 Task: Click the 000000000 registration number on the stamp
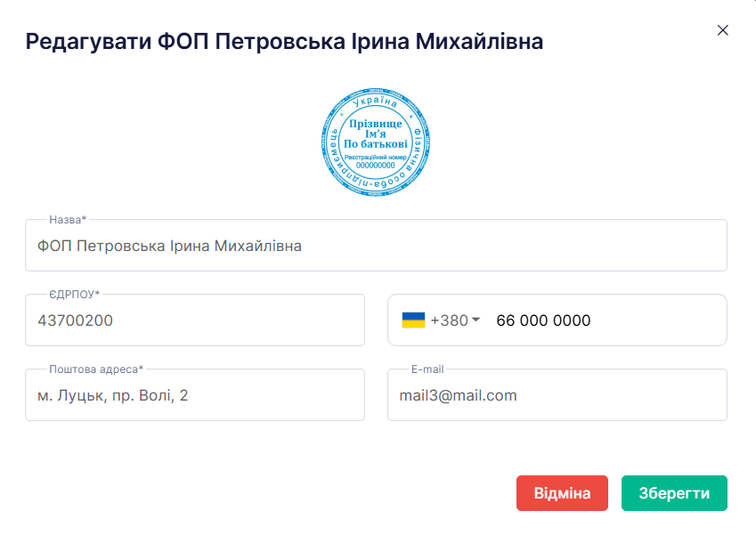(376, 165)
